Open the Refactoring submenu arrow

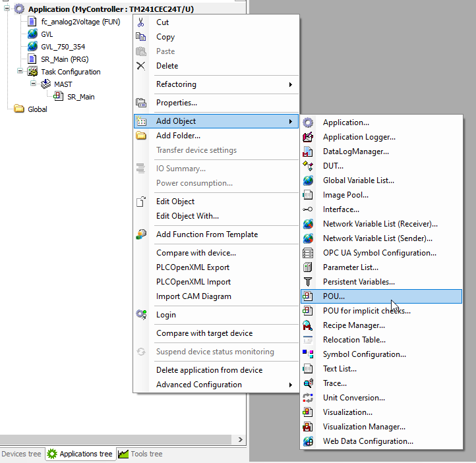click(x=291, y=84)
